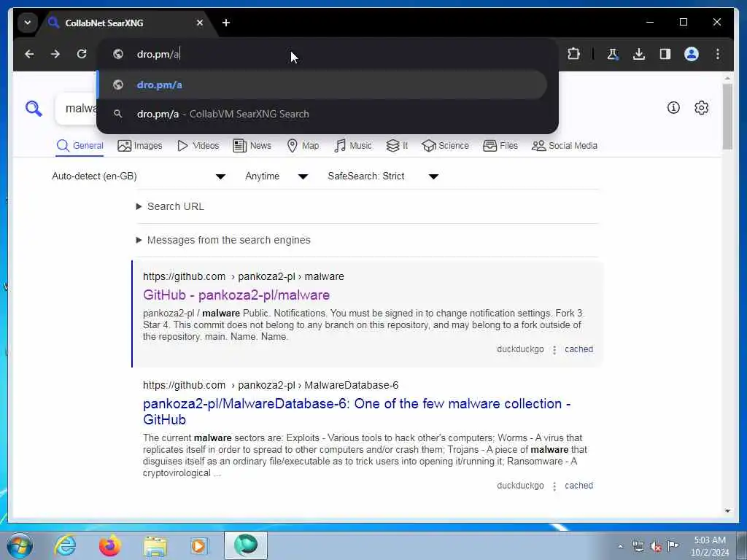Go back with the browser back arrow

(29, 54)
